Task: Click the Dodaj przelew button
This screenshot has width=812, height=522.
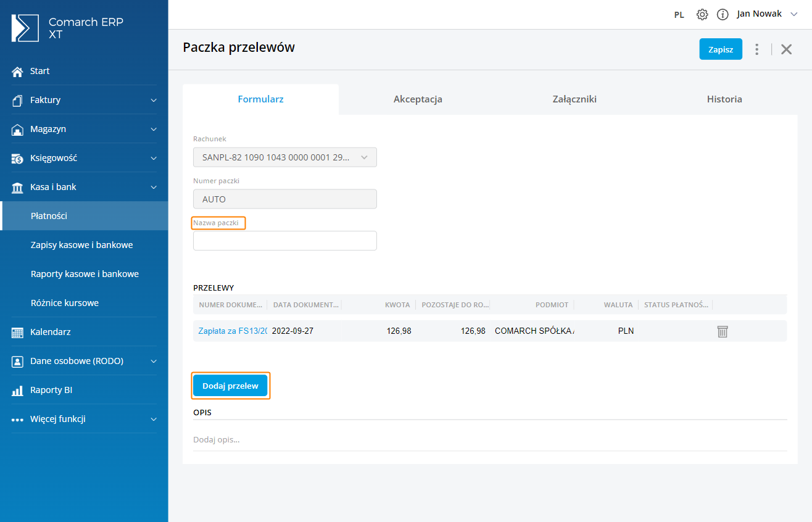Action: 230,386
